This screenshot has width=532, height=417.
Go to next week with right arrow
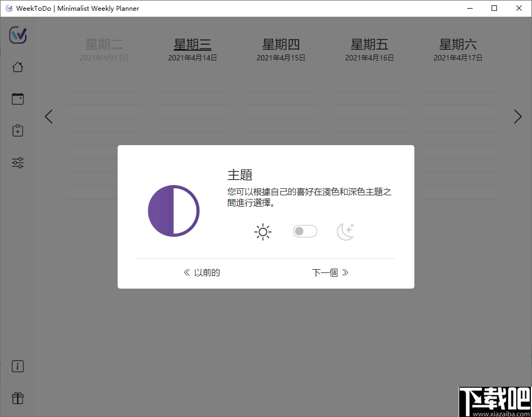[518, 117]
